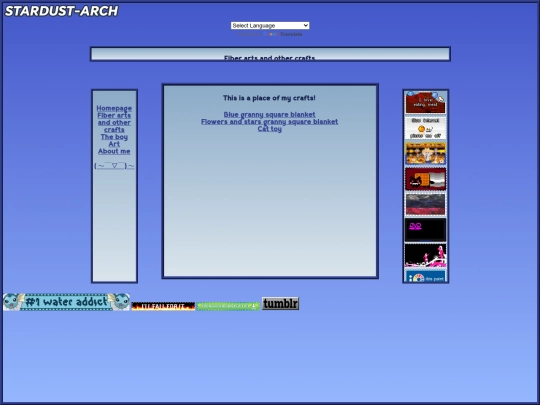Screen dimensions: 540x405
Task: Click the pink DVD logo stamp
Action: pyautogui.click(x=425, y=230)
